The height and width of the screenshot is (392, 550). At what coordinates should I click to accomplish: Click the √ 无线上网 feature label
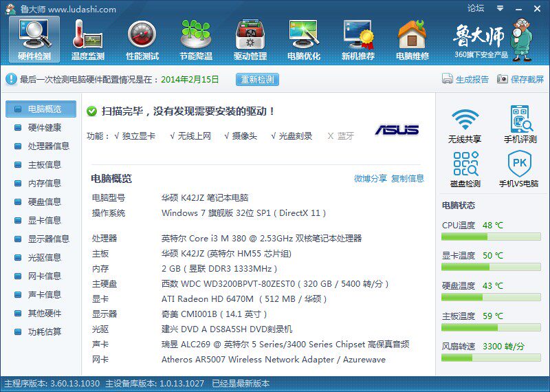pos(190,136)
